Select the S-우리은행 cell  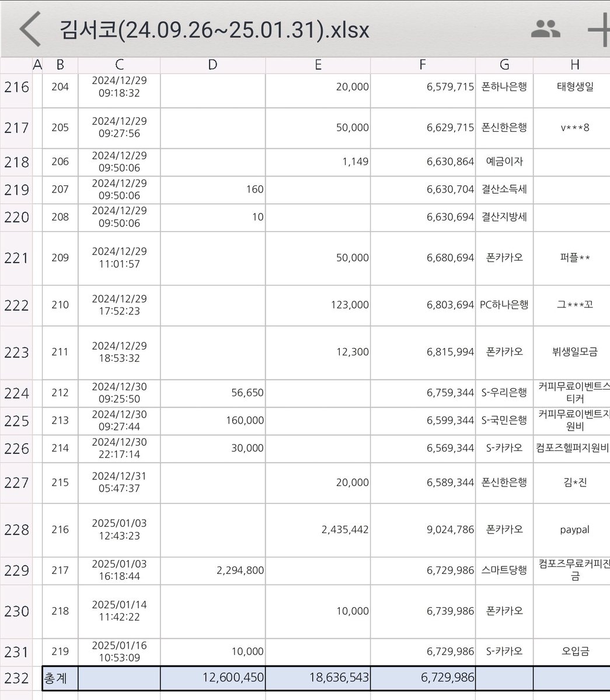coord(504,393)
